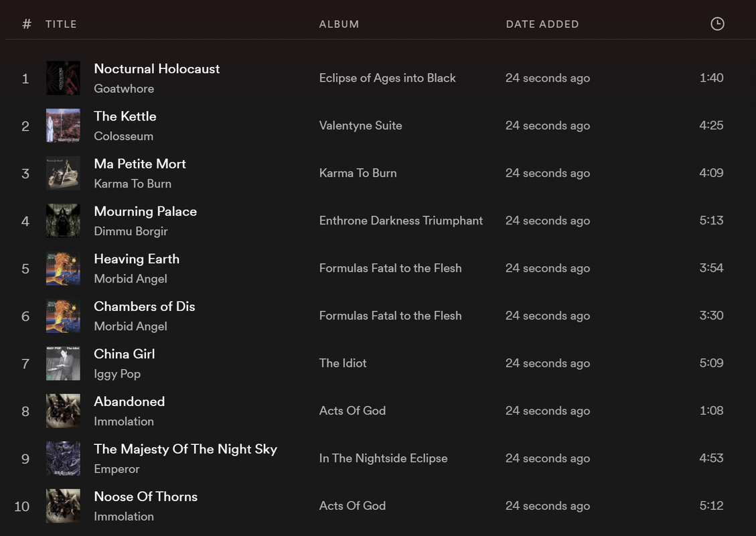Click duration 4:25 of The Kettle
Image resolution: width=756 pixels, height=536 pixels.
(x=711, y=125)
